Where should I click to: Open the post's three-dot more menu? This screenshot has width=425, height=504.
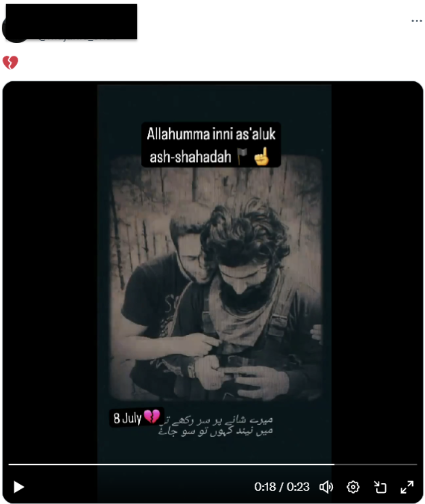416,21
